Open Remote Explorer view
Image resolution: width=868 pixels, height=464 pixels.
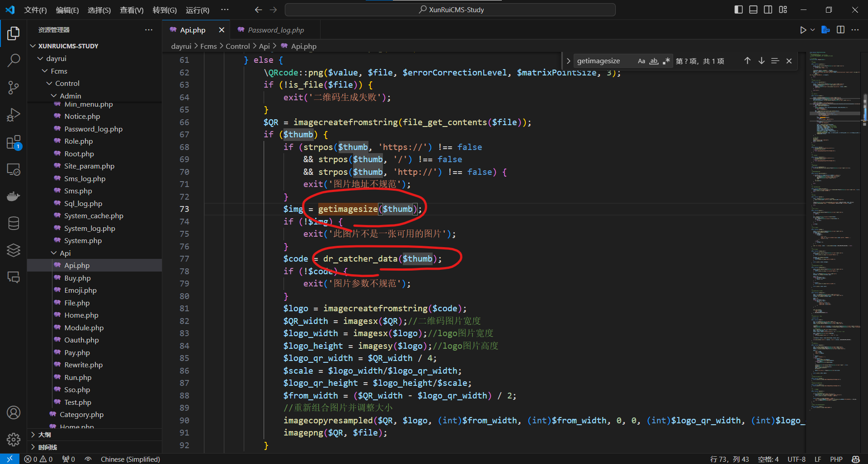click(14, 169)
